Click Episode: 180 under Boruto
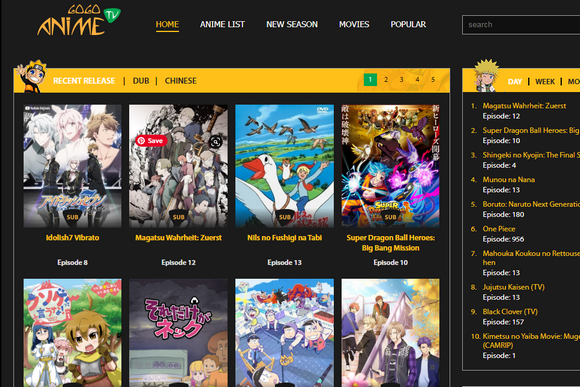Screen dimensions: 580x387 pos(503,215)
